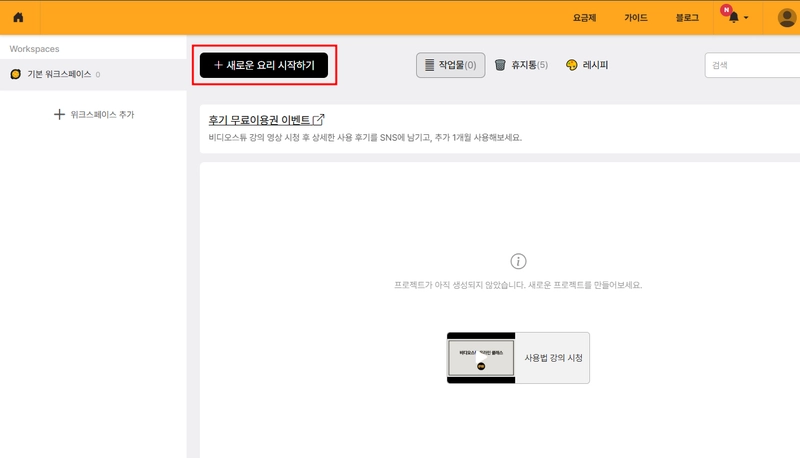Open the 블로그 menu item
The height and width of the screenshot is (458, 800).
(x=687, y=18)
